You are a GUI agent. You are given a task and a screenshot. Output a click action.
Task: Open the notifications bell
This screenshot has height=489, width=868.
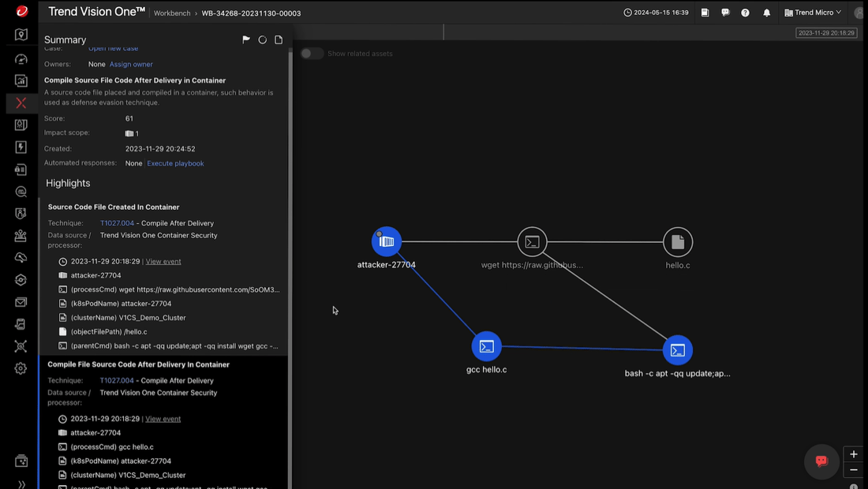pyautogui.click(x=766, y=13)
